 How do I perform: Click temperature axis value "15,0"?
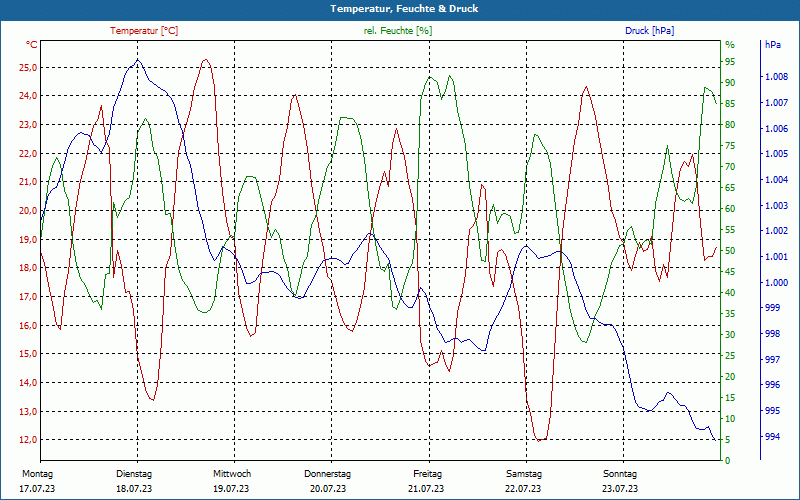click(28, 354)
